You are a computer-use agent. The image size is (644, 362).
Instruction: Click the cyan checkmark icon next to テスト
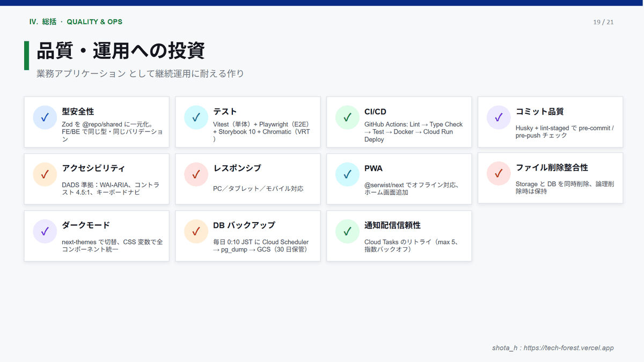point(196,117)
